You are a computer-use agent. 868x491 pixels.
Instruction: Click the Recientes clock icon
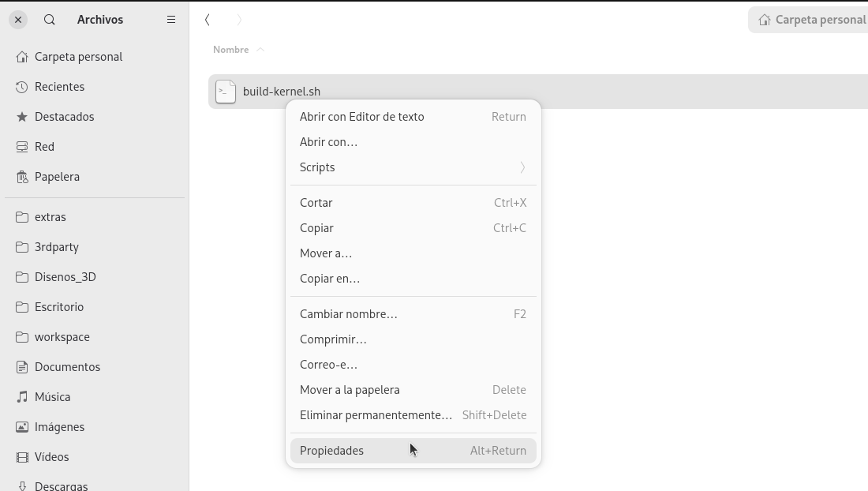click(x=22, y=87)
